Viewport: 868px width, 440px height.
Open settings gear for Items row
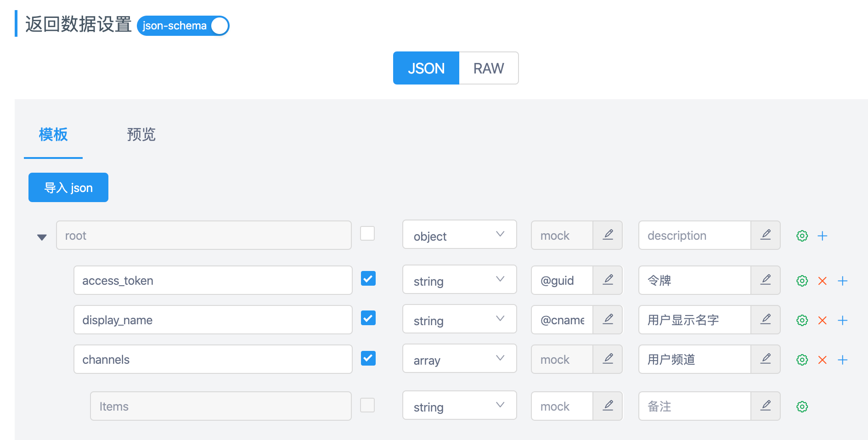coord(802,406)
